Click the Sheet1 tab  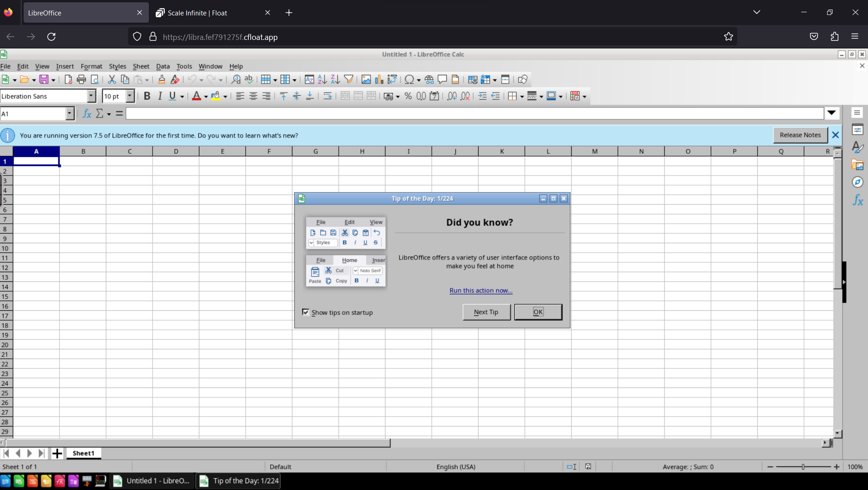[84, 453]
